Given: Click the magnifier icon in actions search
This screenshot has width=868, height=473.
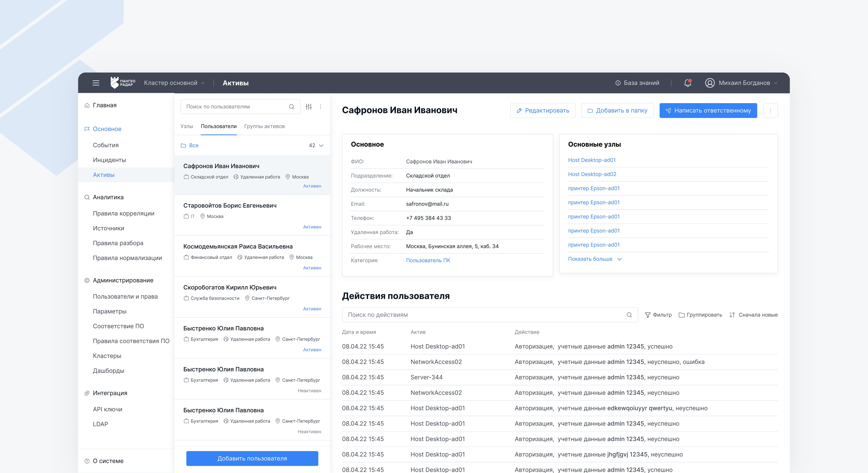Looking at the screenshot, I should [629, 315].
